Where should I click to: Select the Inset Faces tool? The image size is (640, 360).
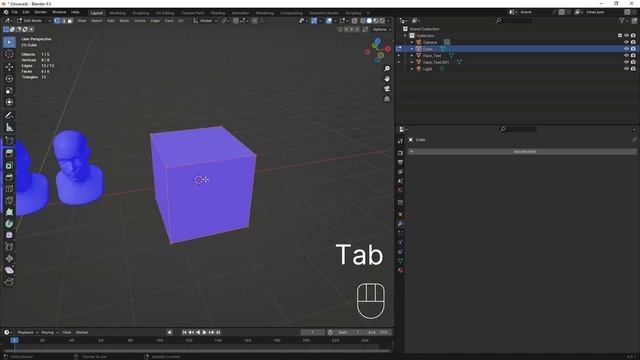pos(9,165)
